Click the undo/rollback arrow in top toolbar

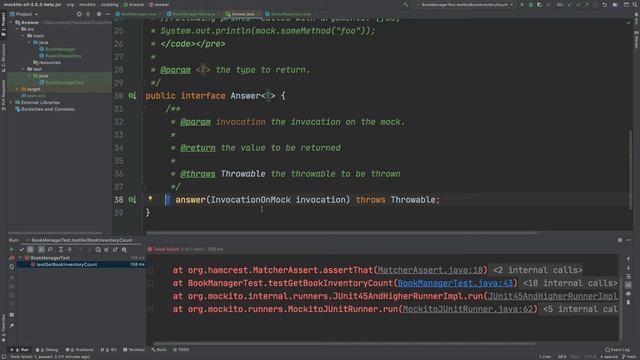[x=604, y=4]
